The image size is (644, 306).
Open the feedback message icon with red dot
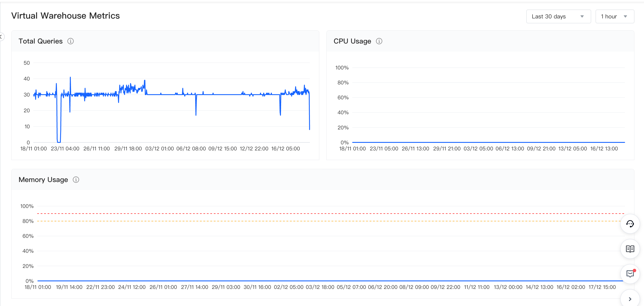point(630,274)
